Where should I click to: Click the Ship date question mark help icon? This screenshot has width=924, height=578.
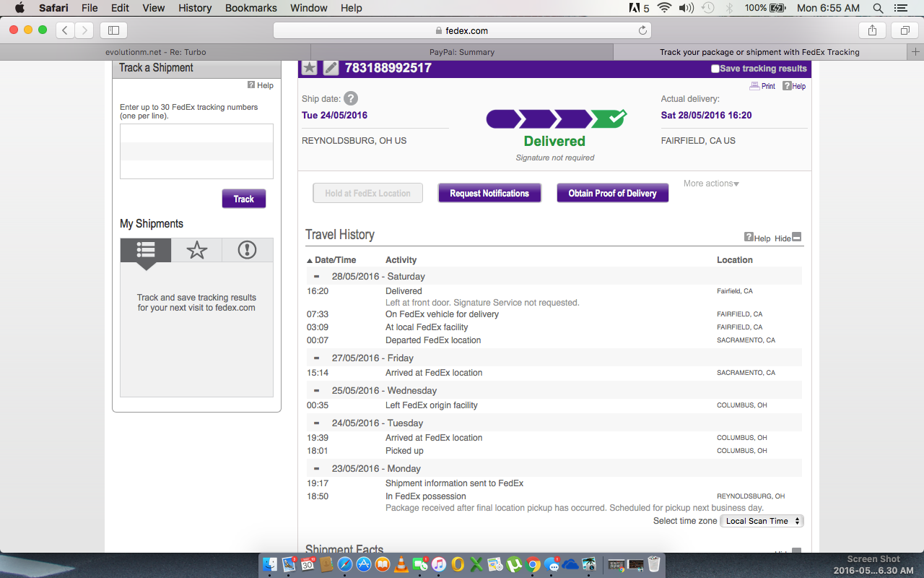click(351, 99)
